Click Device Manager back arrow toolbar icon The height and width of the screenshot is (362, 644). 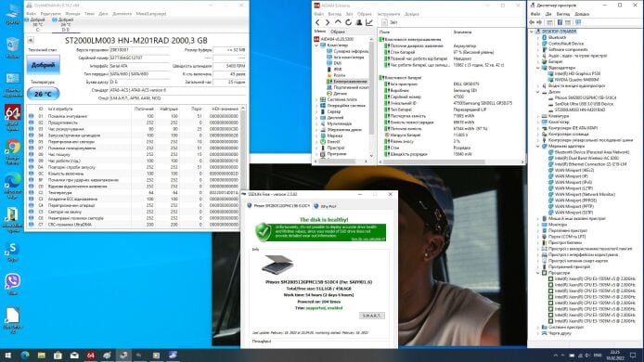coord(532,22)
